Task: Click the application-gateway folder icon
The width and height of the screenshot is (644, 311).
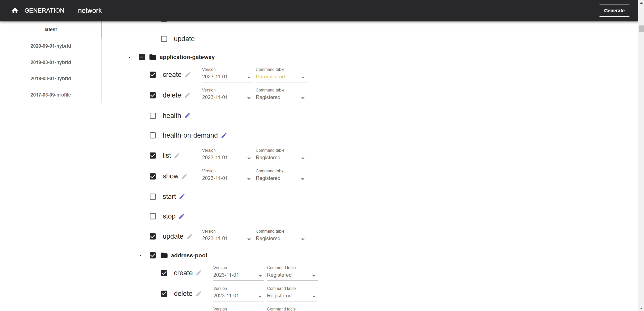Action: (x=153, y=57)
